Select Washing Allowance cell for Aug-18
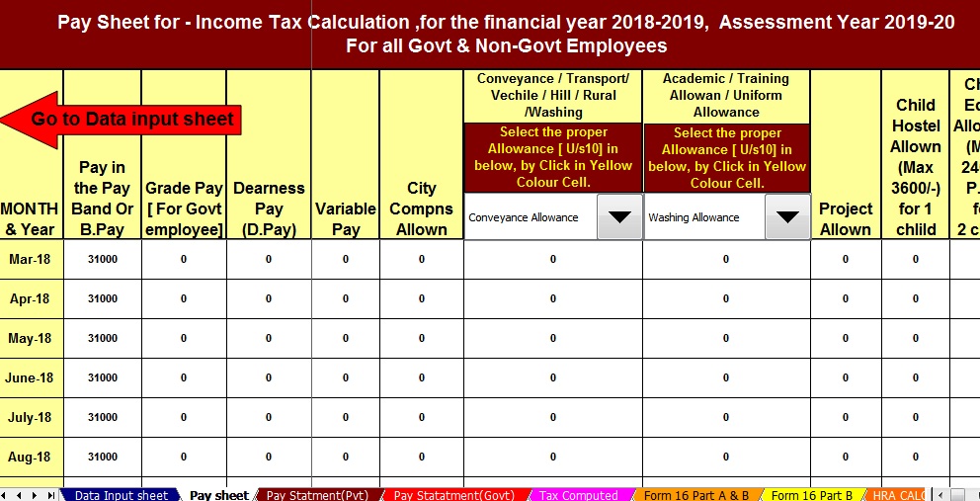980x501 pixels. pyautogui.click(x=726, y=457)
